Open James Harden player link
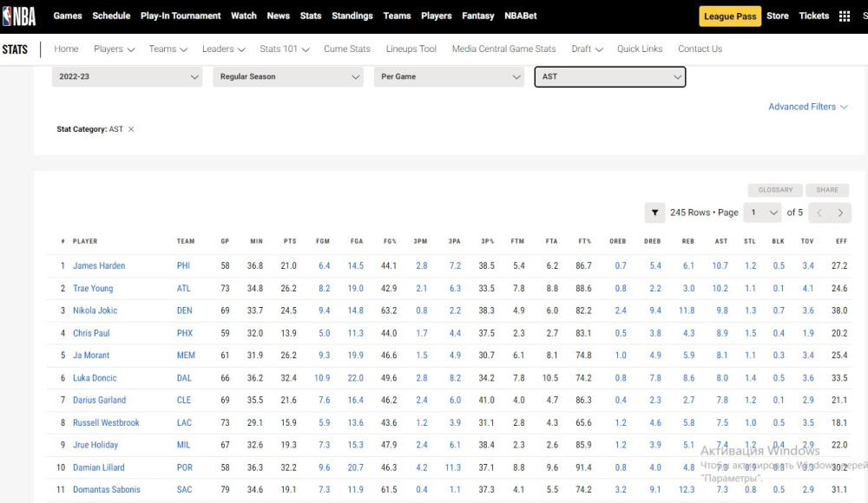Screen dimensions: 868x503 (99, 266)
